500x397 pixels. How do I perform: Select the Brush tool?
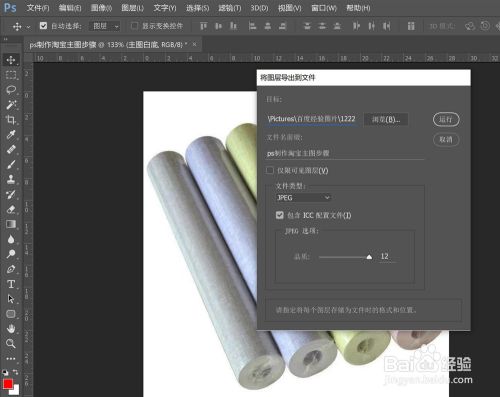[11, 164]
